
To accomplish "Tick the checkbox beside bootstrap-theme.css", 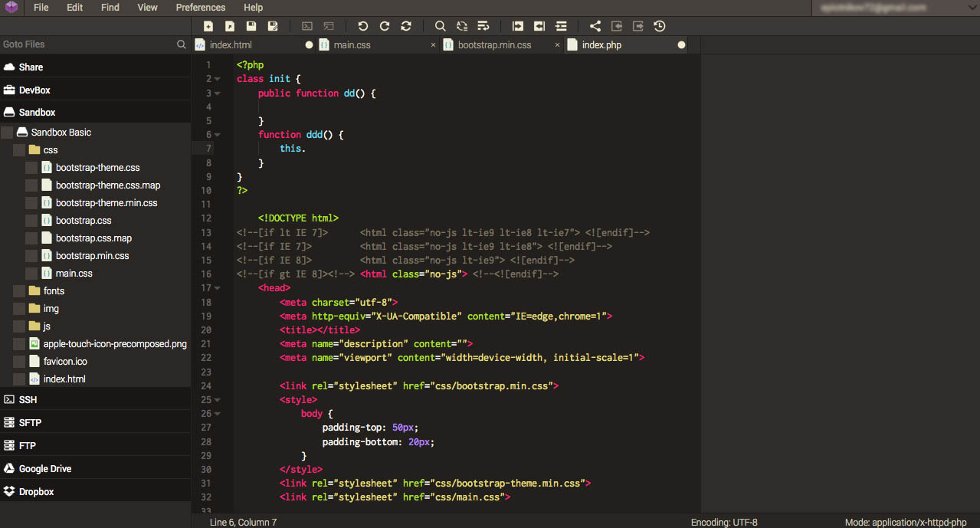I will [x=31, y=168].
